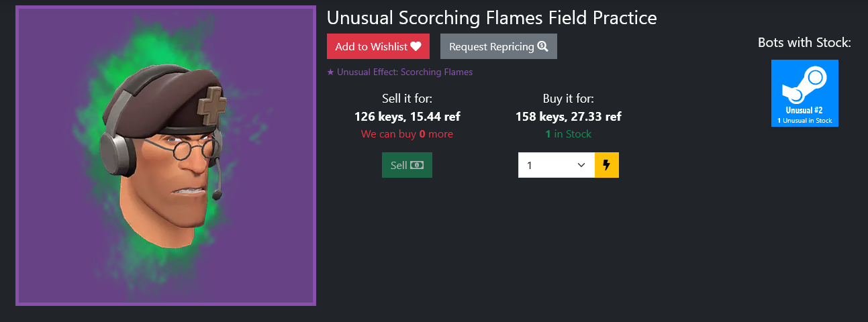Screen dimensions: 868x322
Task: Click the '1 in Stock' text
Action: [x=569, y=134]
